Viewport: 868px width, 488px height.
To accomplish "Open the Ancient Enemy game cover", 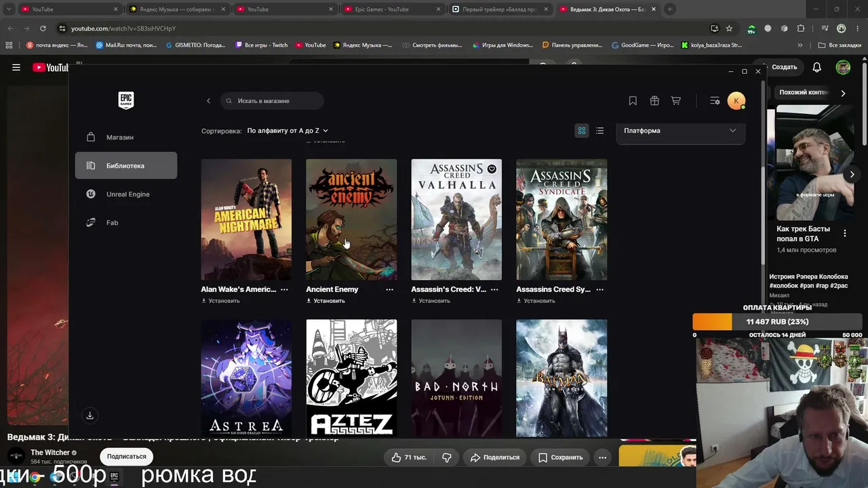I will point(351,220).
